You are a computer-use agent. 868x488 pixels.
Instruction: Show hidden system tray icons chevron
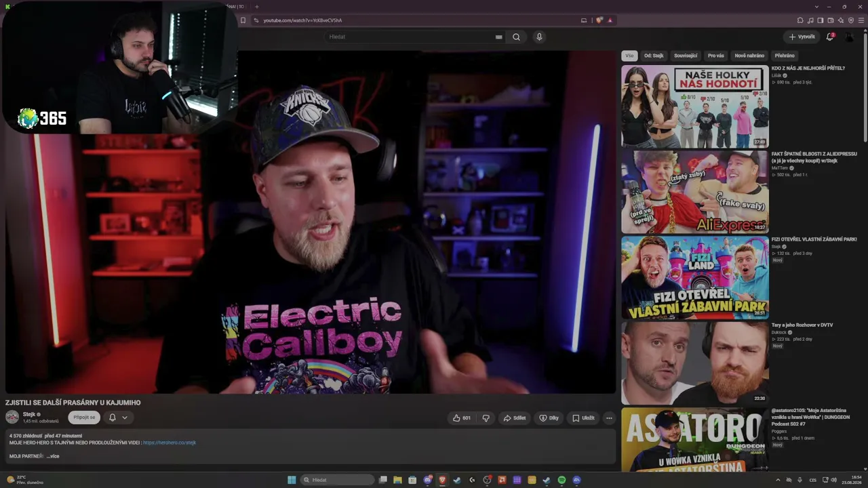[778, 480]
